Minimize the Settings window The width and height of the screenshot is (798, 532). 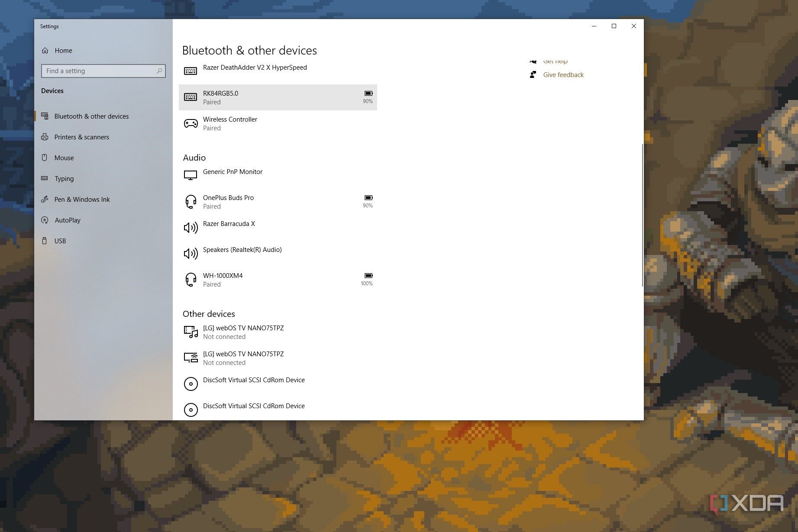click(594, 26)
